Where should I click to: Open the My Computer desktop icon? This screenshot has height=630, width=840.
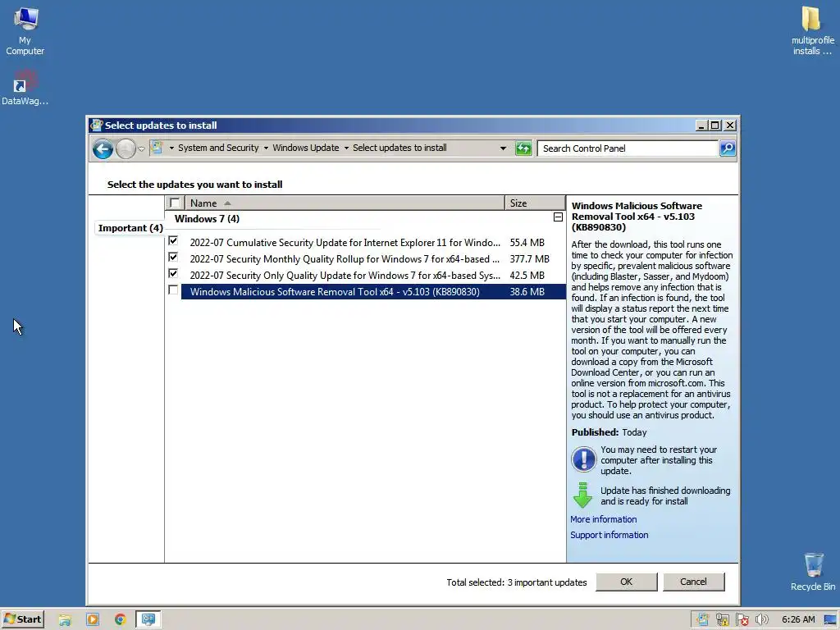click(x=25, y=31)
